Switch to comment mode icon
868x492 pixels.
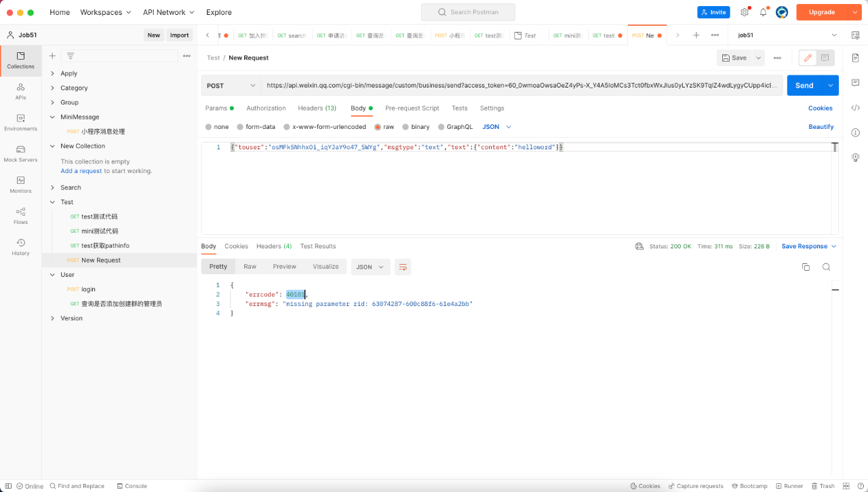click(x=825, y=58)
